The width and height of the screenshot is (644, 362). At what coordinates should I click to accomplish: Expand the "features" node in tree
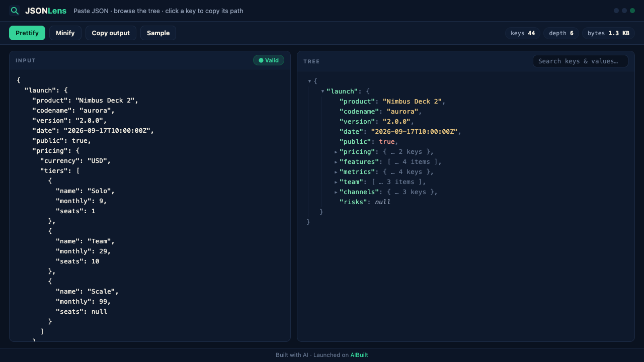click(x=336, y=161)
